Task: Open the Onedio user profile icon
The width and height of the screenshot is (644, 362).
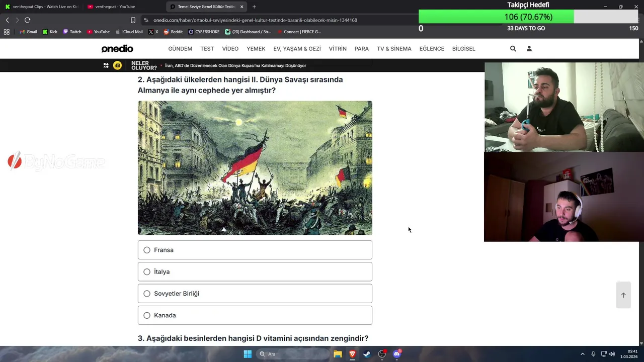Action: pos(529,49)
